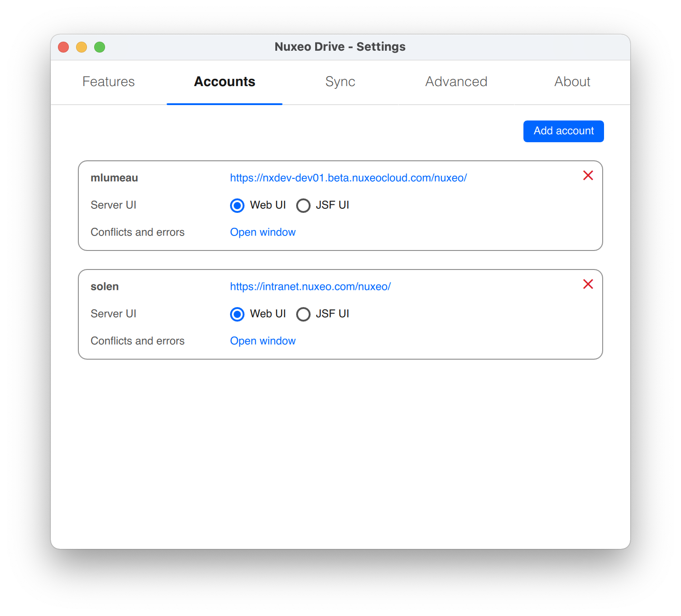Open conflicts window for mlumeau account
Viewport: 681px width, 616px height.
click(x=263, y=232)
